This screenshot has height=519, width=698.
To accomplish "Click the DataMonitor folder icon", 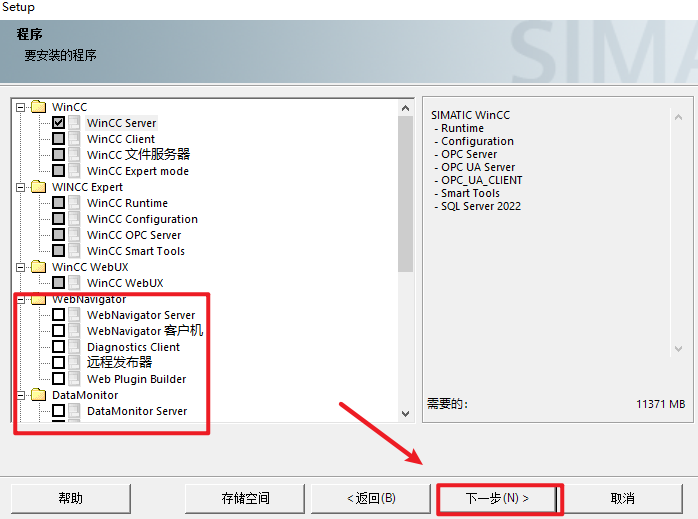I will pos(38,395).
